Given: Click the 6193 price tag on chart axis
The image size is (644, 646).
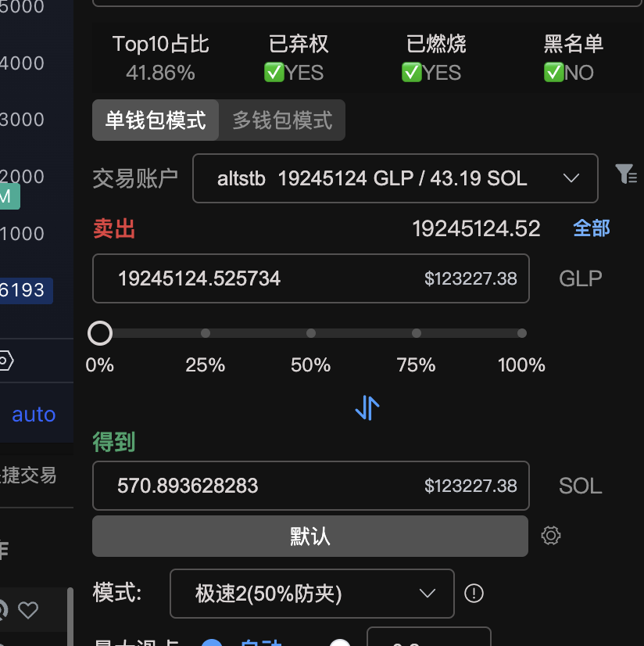Looking at the screenshot, I should coord(25,290).
